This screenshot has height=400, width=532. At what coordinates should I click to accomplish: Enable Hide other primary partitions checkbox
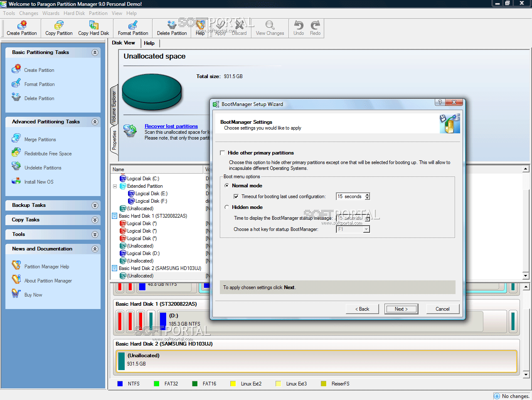[x=222, y=153]
